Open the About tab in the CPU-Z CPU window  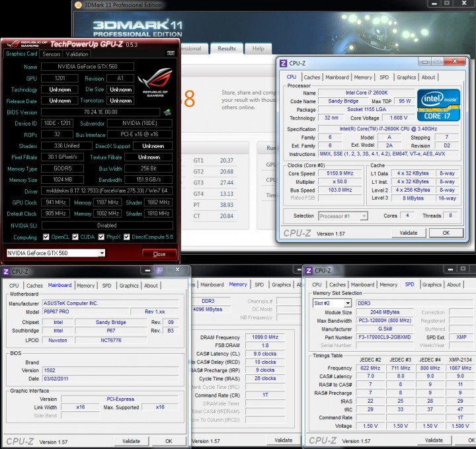click(428, 77)
